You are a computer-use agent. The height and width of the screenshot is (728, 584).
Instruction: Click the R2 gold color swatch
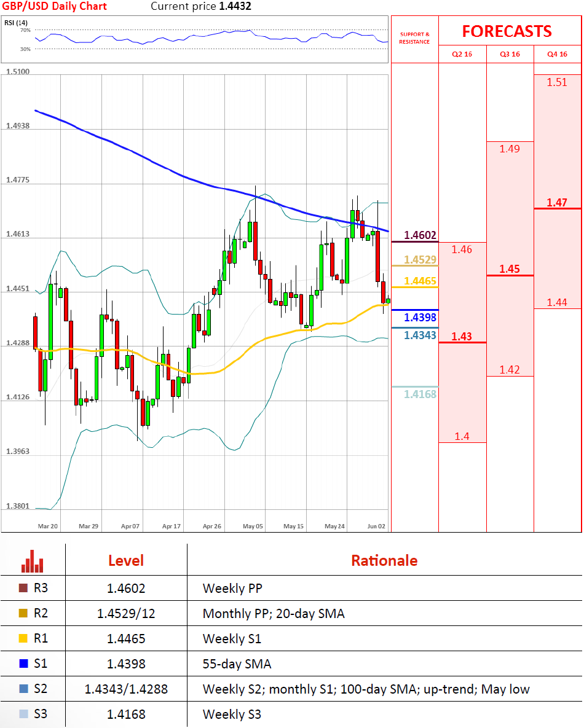(23, 613)
